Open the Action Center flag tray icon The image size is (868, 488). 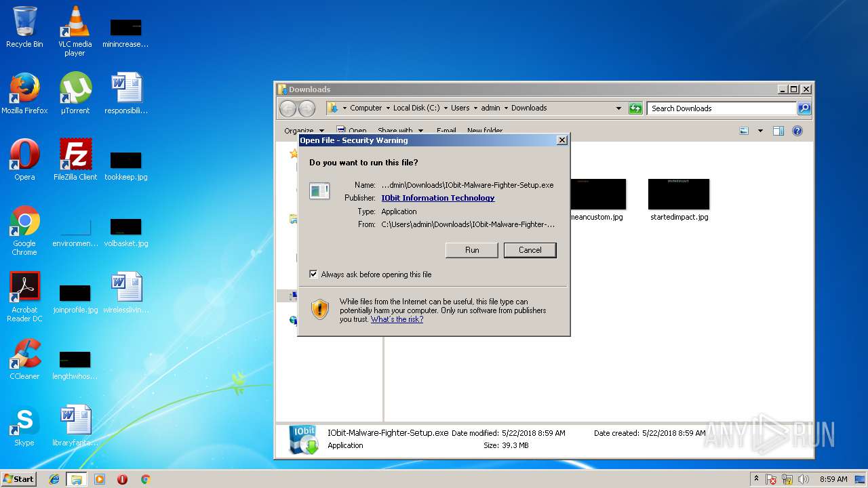pos(771,479)
